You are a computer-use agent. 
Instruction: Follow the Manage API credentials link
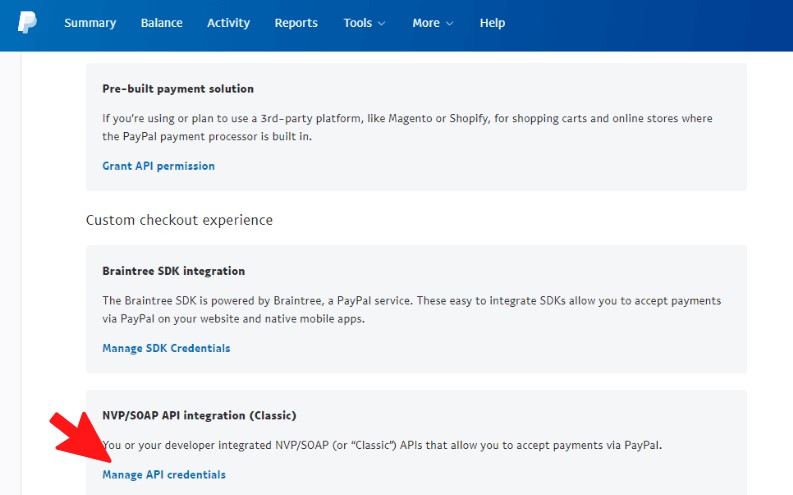164,475
